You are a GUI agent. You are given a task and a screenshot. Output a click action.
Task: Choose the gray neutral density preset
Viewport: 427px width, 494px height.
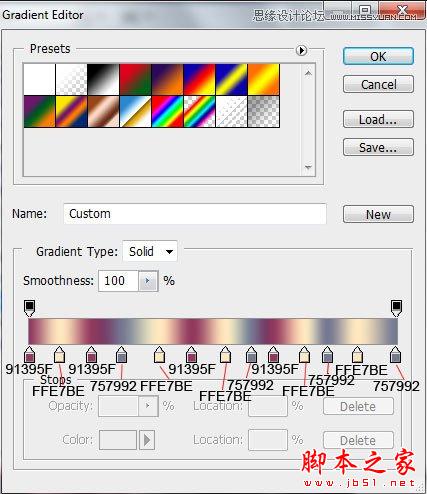263,111
